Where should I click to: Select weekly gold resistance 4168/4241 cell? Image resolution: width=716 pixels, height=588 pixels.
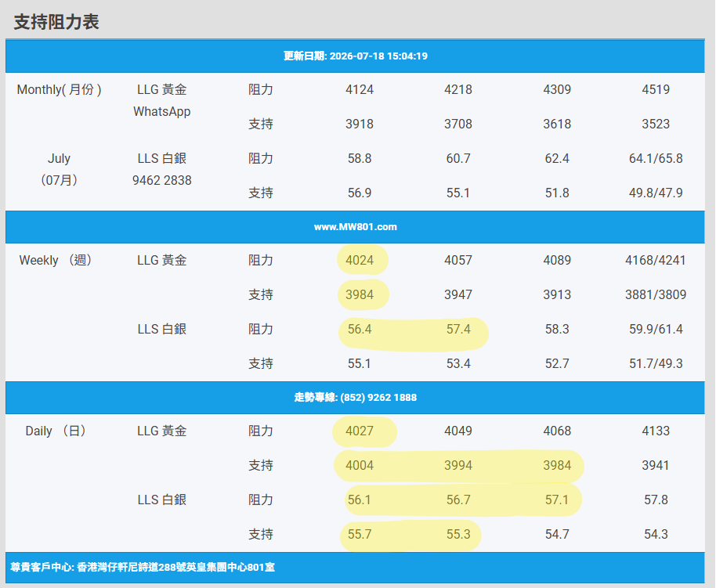click(x=655, y=260)
